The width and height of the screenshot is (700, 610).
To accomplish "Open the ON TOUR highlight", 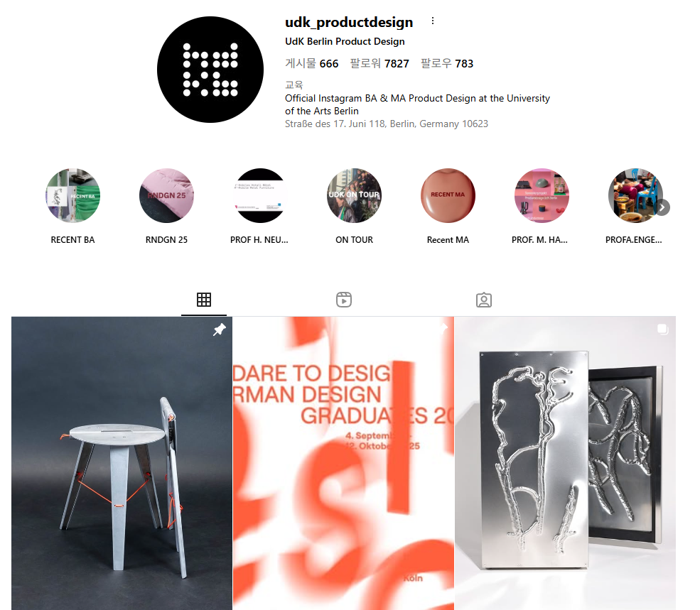I will click(354, 195).
